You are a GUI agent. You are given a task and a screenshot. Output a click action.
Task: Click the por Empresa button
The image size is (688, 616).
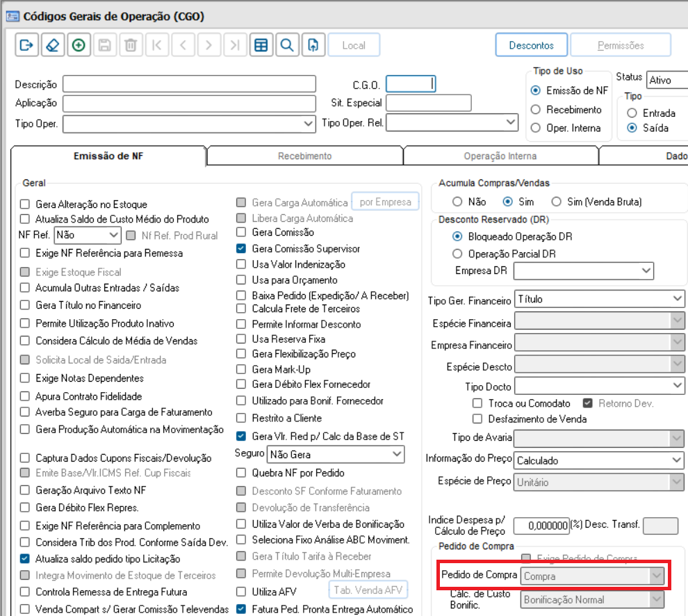coord(385,202)
